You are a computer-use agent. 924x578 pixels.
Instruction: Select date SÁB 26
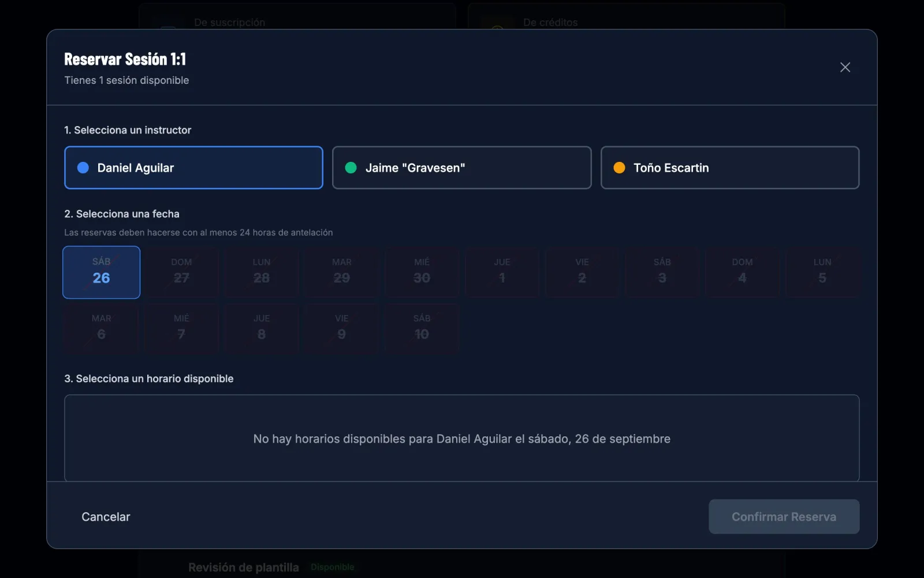click(102, 272)
